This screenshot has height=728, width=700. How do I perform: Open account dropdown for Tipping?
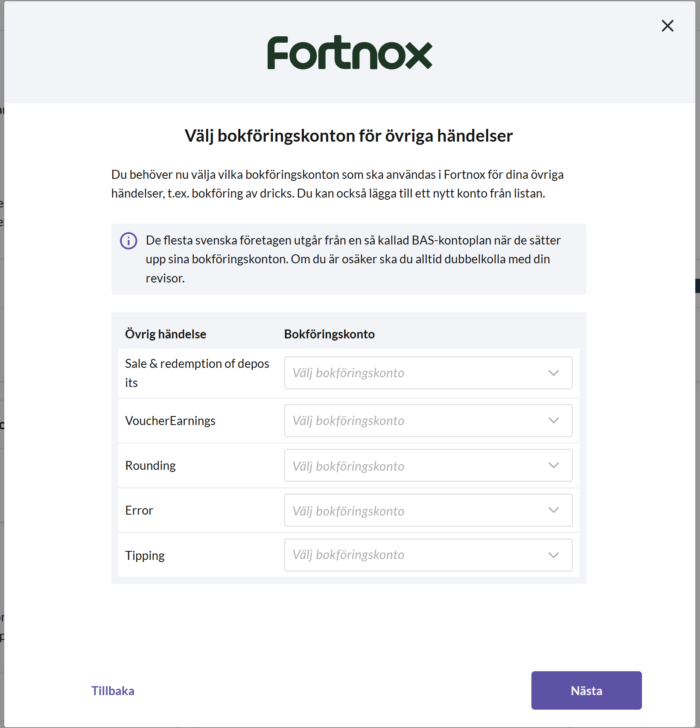coord(428,555)
